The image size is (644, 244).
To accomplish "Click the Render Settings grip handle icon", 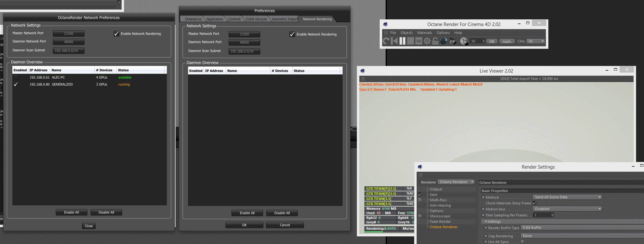I will pyautogui.click(x=420, y=175).
